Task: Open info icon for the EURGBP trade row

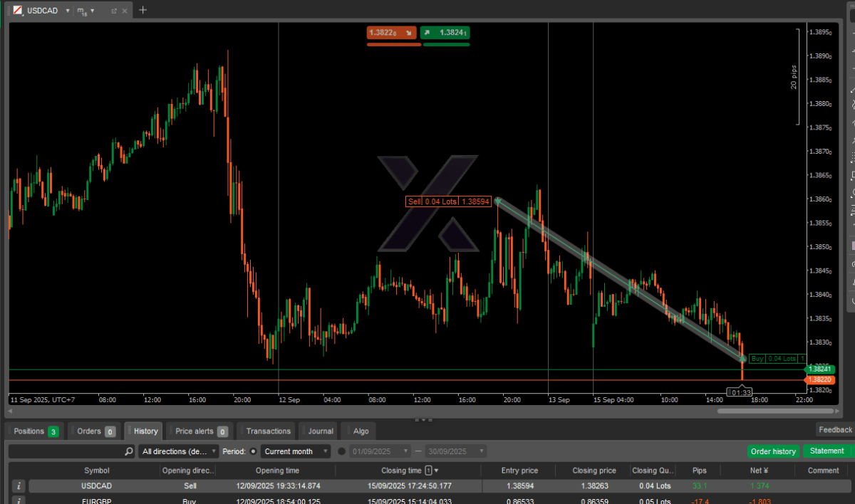Action: click(x=19, y=500)
